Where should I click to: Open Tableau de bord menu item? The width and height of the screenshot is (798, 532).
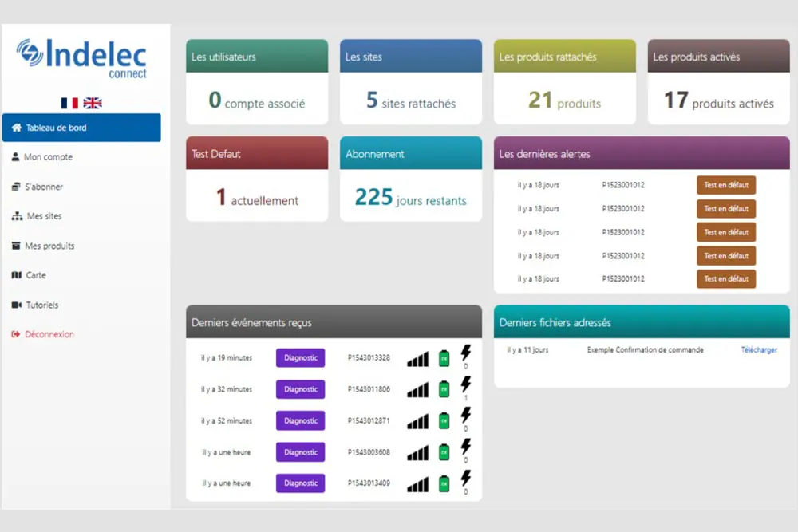(81, 128)
